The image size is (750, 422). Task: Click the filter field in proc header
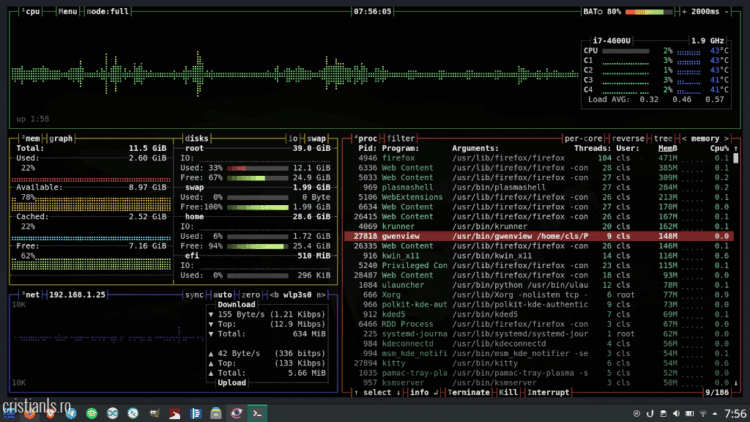(402, 138)
